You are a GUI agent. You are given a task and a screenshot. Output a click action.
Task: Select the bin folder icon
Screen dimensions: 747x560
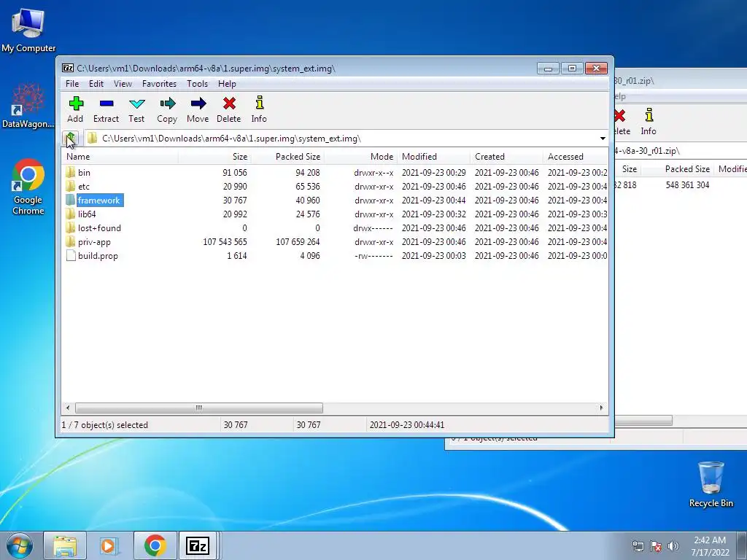pyautogui.click(x=71, y=172)
